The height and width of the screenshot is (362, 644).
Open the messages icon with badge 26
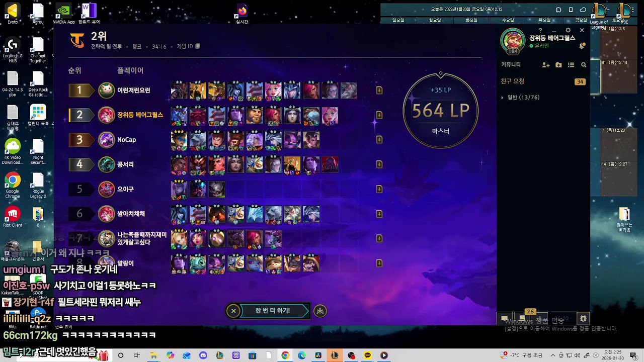523,318
